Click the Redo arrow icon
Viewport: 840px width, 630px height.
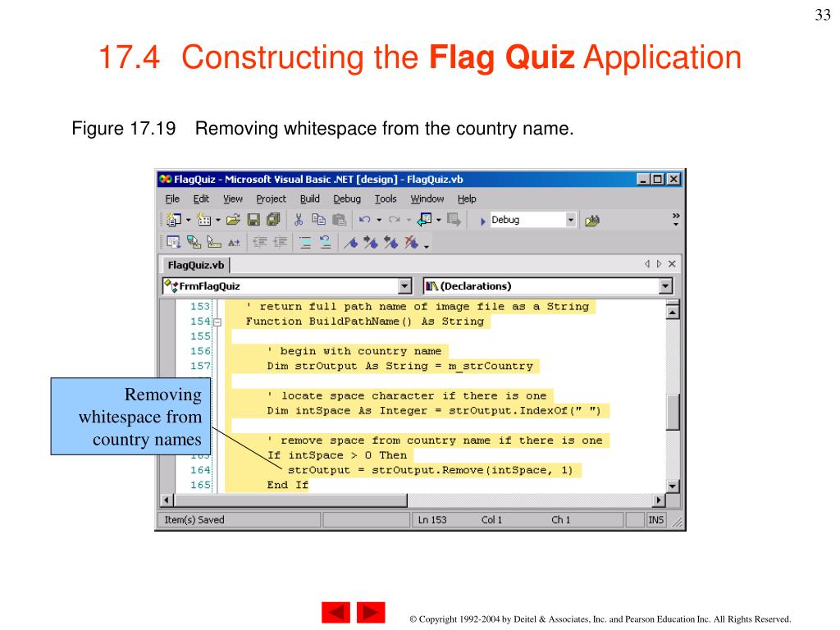pos(395,220)
